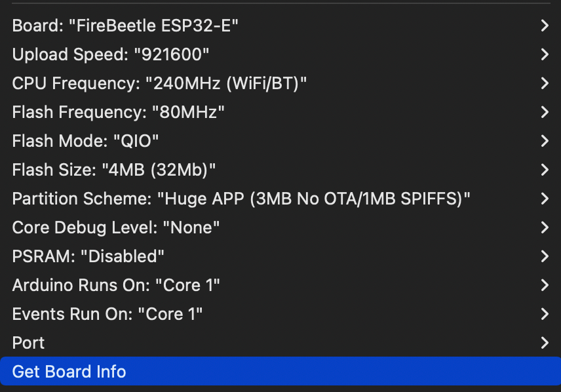
Task: Expand the chevron arrow beside Board
Action: coord(545,26)
